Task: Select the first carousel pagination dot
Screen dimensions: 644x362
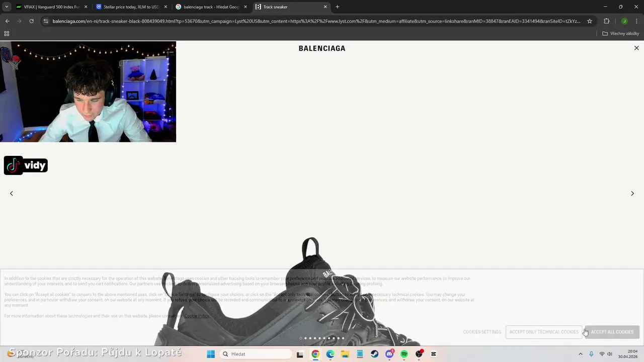Action: coord(301,338)
